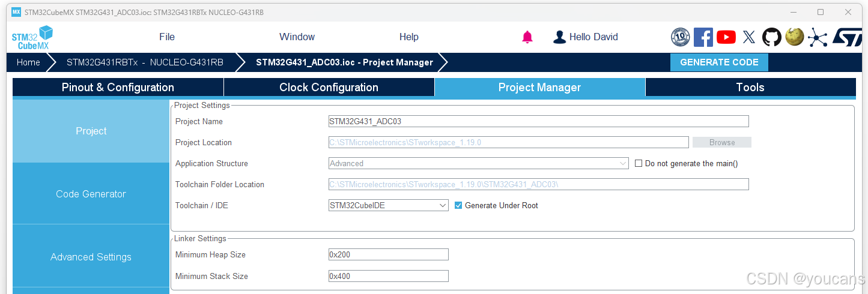Viewport: 868px width, 294px height.
Task: Go to Home breadcrumb
Action: pos(28,62)
